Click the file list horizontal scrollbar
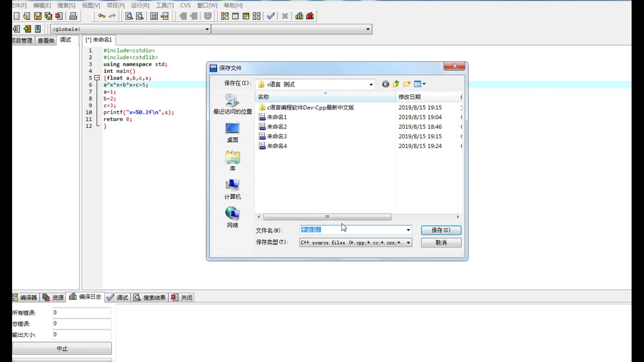The height and width of the screenshot is (362, 644). pyautogui.click(x=327, y=217)
